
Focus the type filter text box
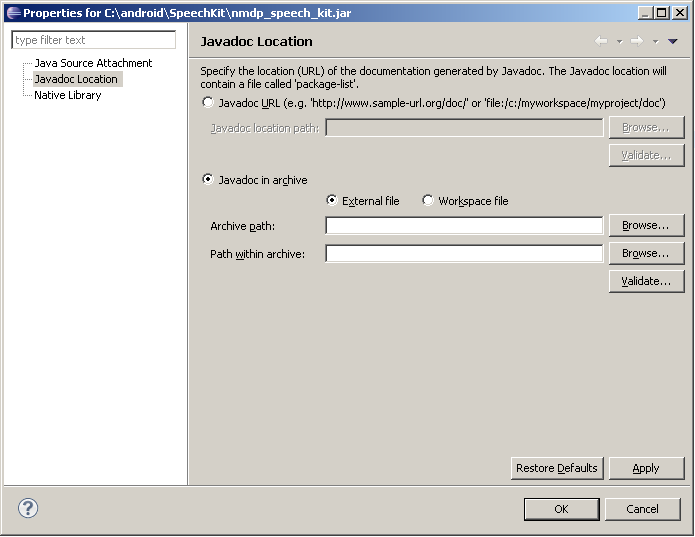tap(94, 40)
